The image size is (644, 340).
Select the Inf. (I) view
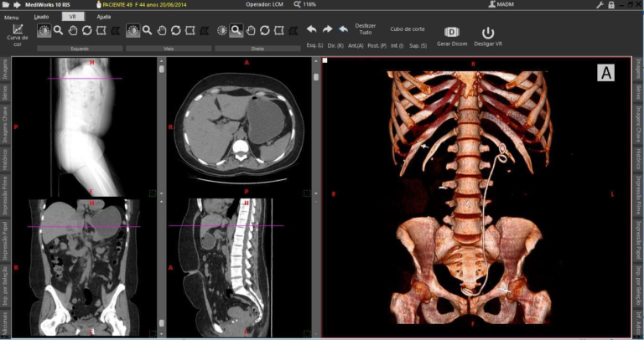click(397, 46)
